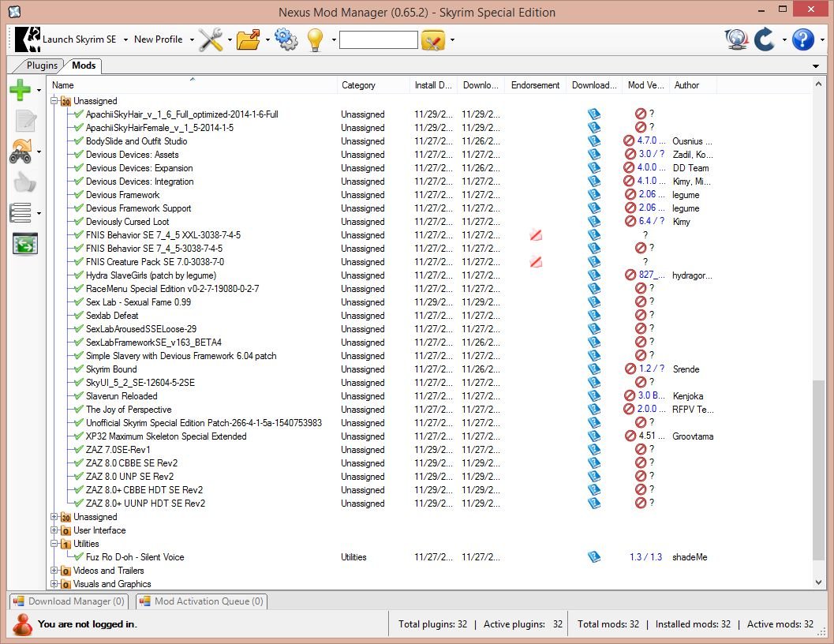Click the green arrows export icon in sidebar
The height and width of the screenshot is (644, 834).
click(x=25, y=244)
